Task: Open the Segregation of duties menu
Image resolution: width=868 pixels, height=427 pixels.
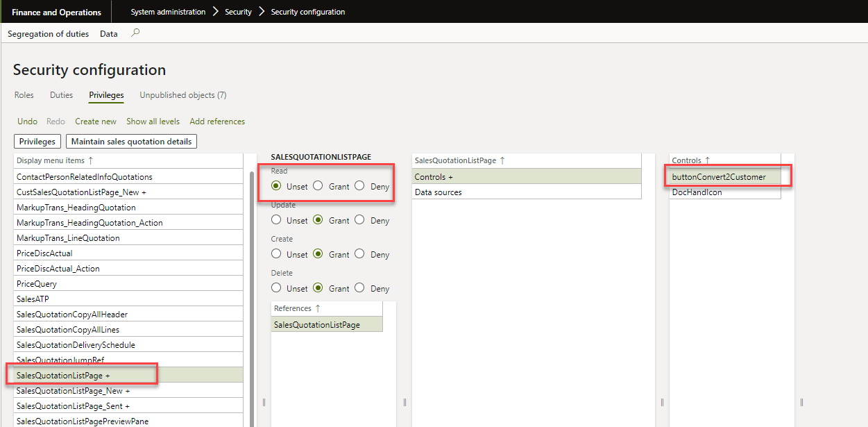Action: coord(48,33)
